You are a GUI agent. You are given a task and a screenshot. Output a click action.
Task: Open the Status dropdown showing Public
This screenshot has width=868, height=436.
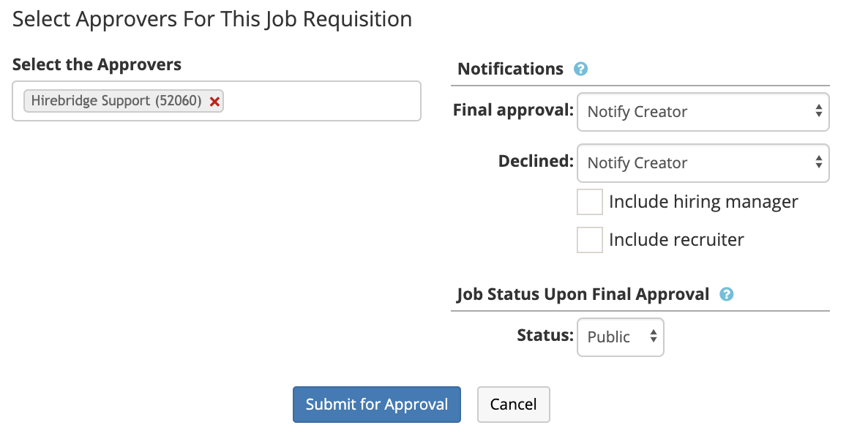pyautogui.click(x=620, y=337)
